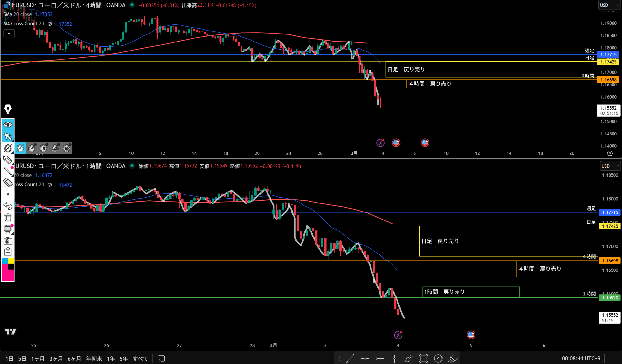Select the 1ヶ月 time range
The width and height of the screenshot is (622, 364).
38,359
